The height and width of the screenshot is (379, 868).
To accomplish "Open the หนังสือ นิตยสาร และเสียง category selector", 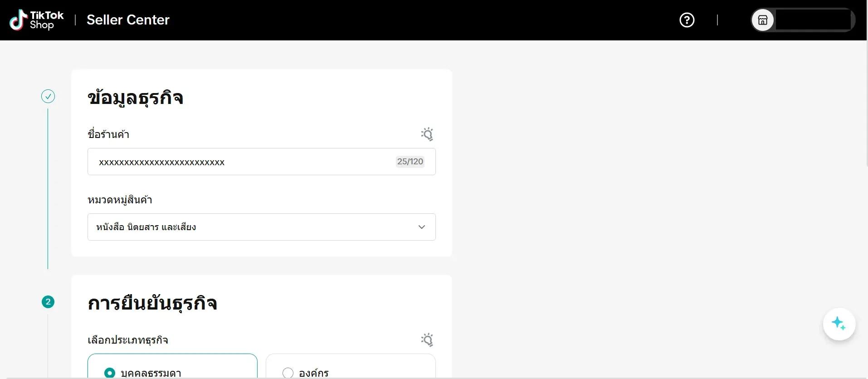I will (x=262, y=227).
